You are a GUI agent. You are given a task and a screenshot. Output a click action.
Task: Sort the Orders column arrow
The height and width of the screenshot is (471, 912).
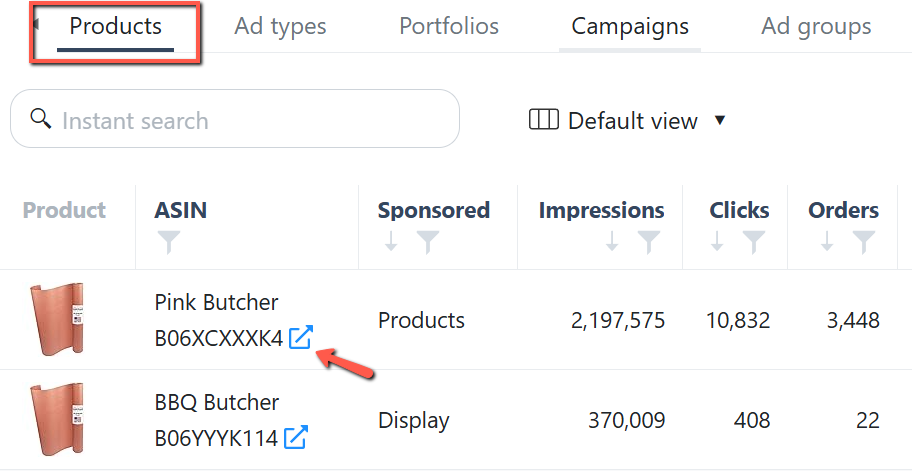click(x=826, y=241)
